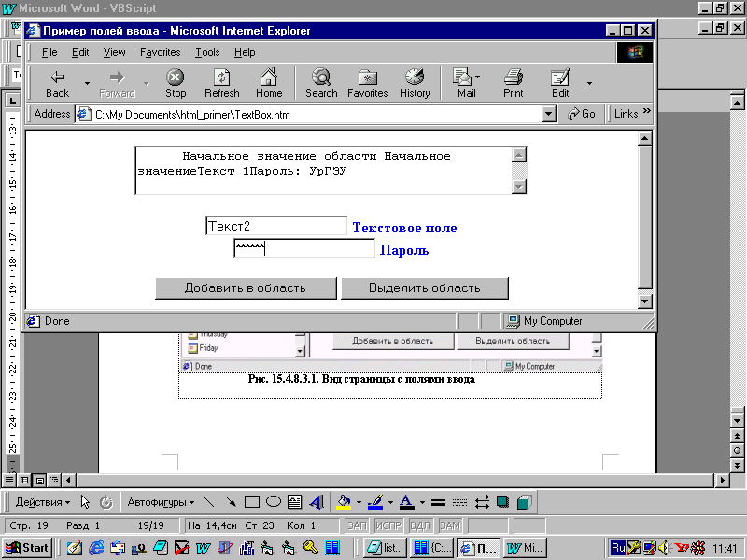
Task: Apply the Font Color button
Action: pyautogui.click(x=406, y=502)
